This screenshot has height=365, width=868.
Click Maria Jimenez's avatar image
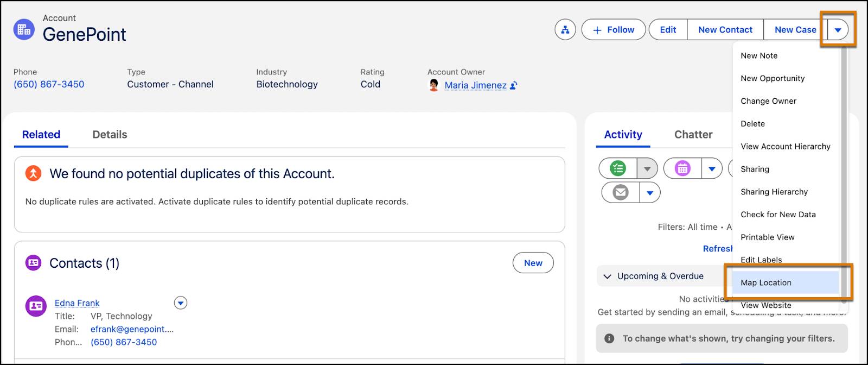tap(434, 85)
